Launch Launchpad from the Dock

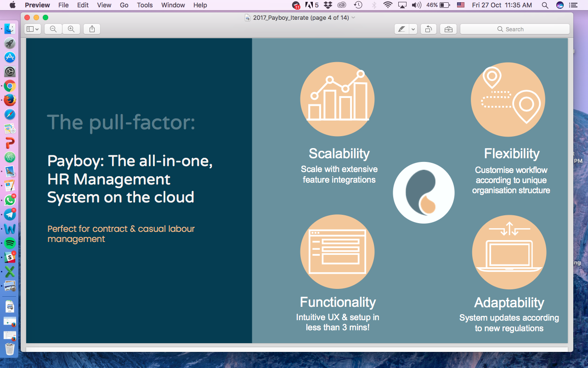(10, 43)
